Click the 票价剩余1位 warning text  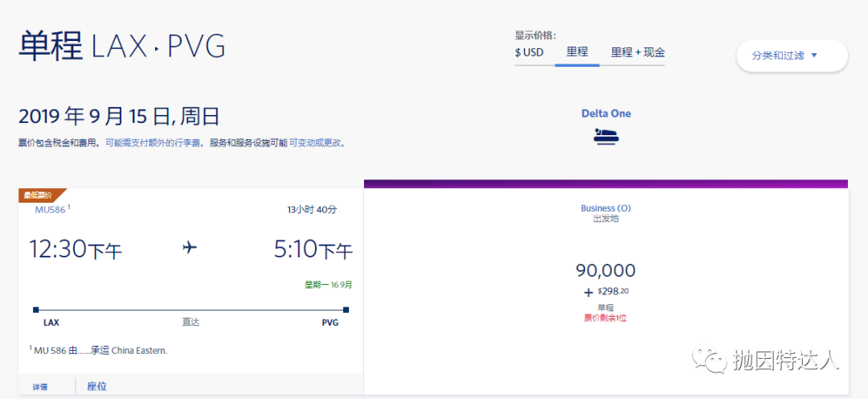click(x=606, y=318)
